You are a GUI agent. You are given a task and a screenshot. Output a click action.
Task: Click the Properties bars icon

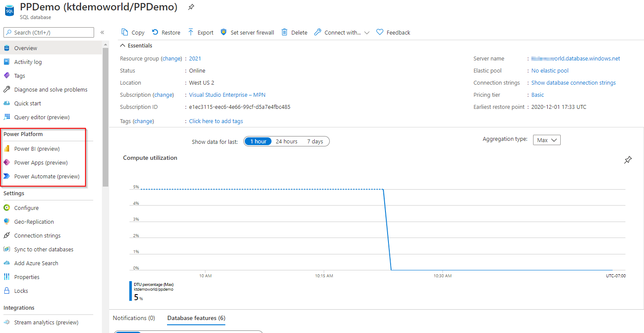click(x=6, y=277)
